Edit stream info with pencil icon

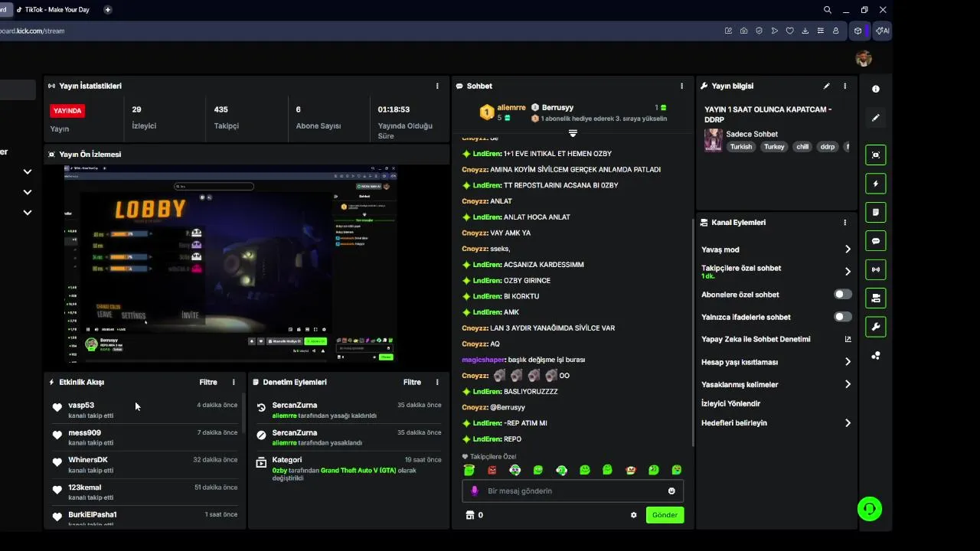[826, 86]
